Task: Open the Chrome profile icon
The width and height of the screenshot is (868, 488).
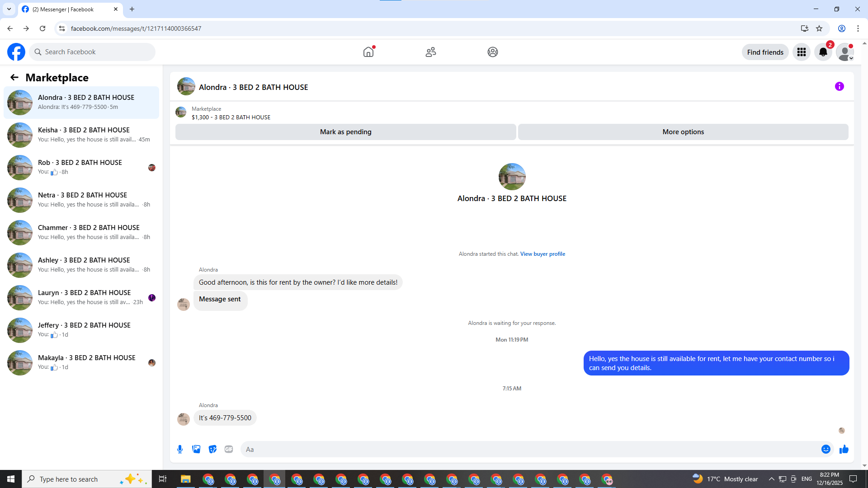Action: click(x=842, y=28)
